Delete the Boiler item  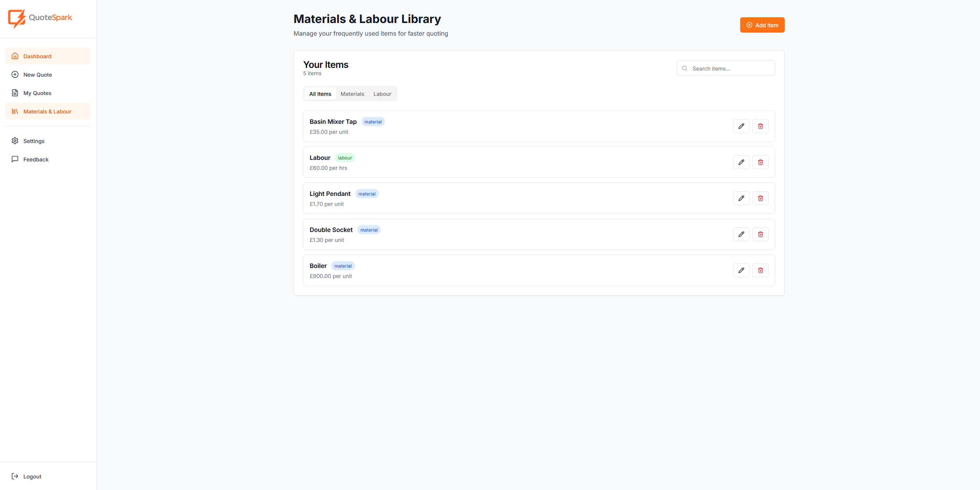[x=760, y=270]
